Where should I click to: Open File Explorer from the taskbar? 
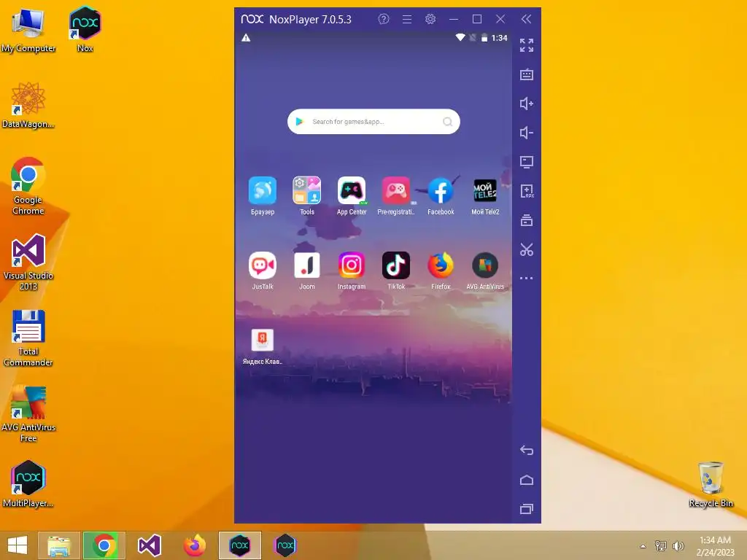click(59, 545)
